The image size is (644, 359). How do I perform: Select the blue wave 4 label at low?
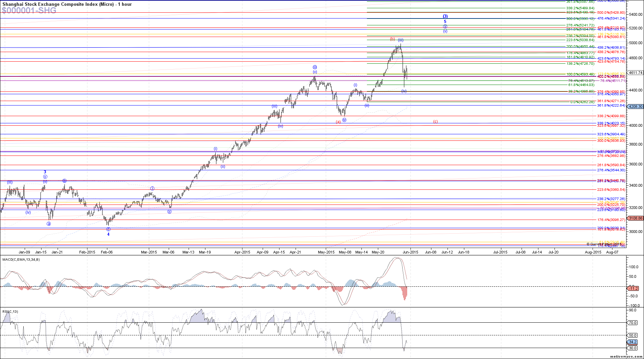(108, 234)
